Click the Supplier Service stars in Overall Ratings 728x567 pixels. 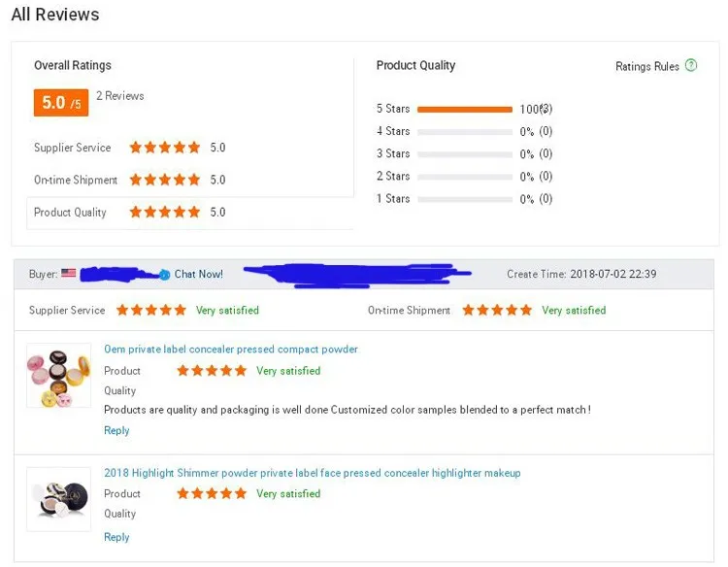tap(165, 148)
